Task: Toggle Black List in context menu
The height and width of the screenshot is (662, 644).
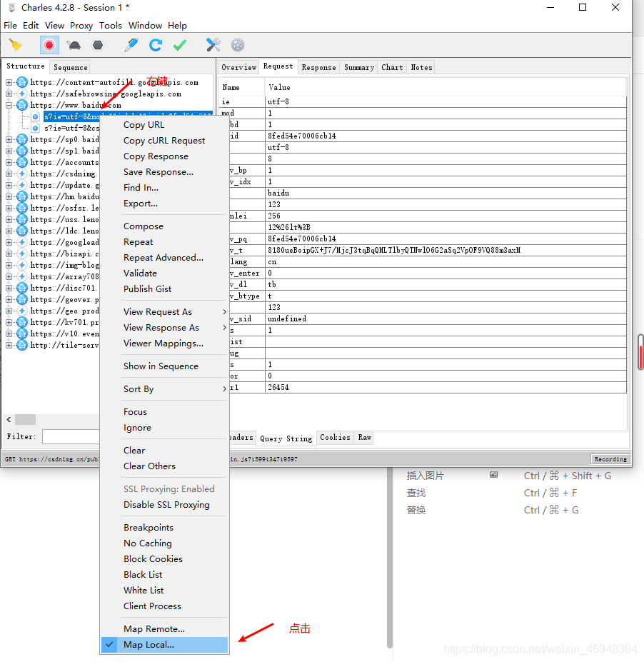Action: click(x=165, y=575)
